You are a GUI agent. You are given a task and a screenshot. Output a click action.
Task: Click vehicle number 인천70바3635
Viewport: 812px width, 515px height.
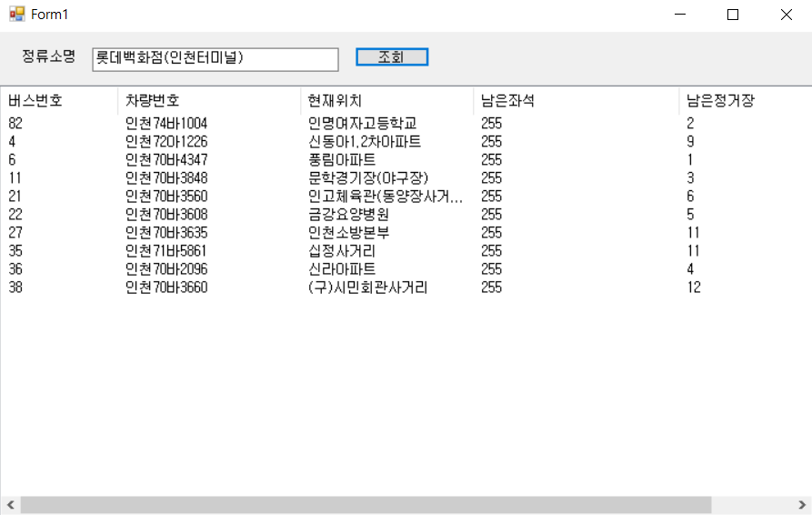pos(166,233)
